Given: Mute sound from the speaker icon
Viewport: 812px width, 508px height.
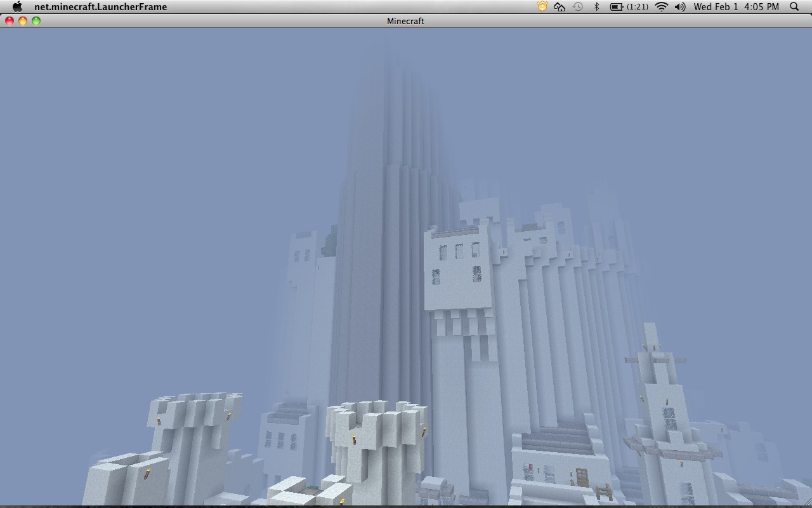Looking at the screenshot, I should pyautogui.click(x=679, y=7).
